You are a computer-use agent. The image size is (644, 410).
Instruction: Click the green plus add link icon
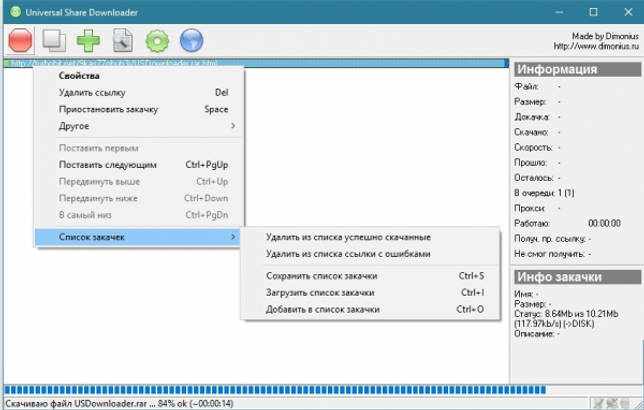tap(88, 41)
